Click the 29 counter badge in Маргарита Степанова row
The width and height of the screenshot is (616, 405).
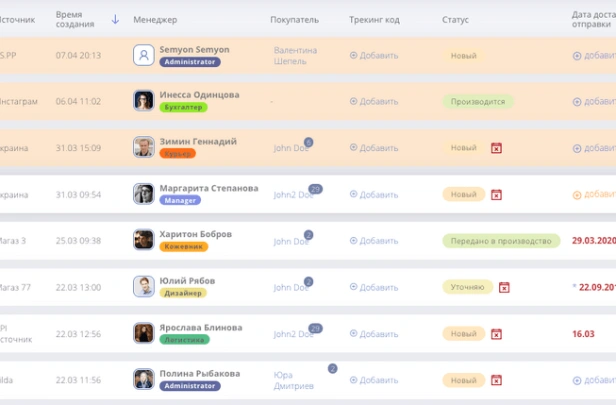[315, 188]
